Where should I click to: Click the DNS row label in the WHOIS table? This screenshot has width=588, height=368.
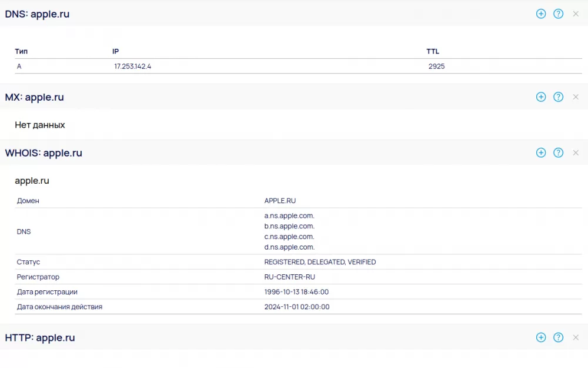(24, 231)
